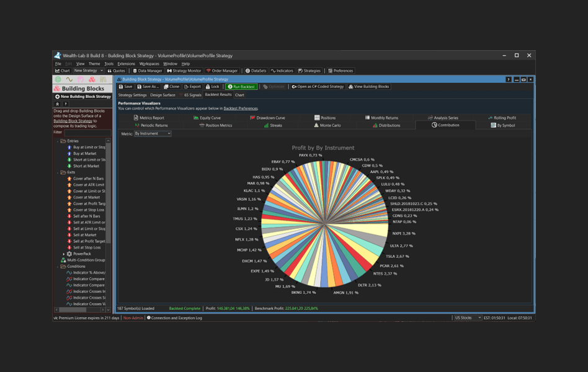The image size is (588, 372).
Task: Create a New Building Block Strategy
Action: [x=83, y=96]
